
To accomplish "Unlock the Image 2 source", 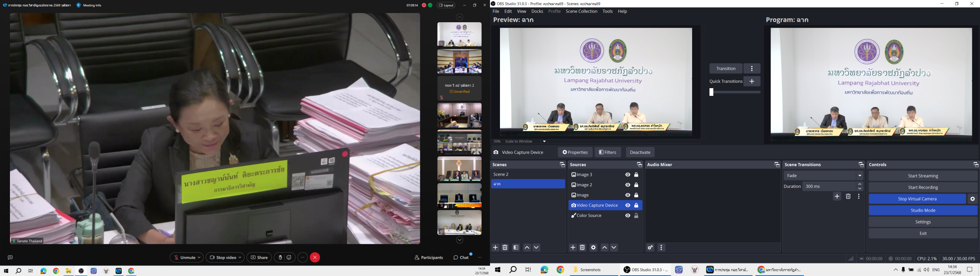I will point(636,185).
